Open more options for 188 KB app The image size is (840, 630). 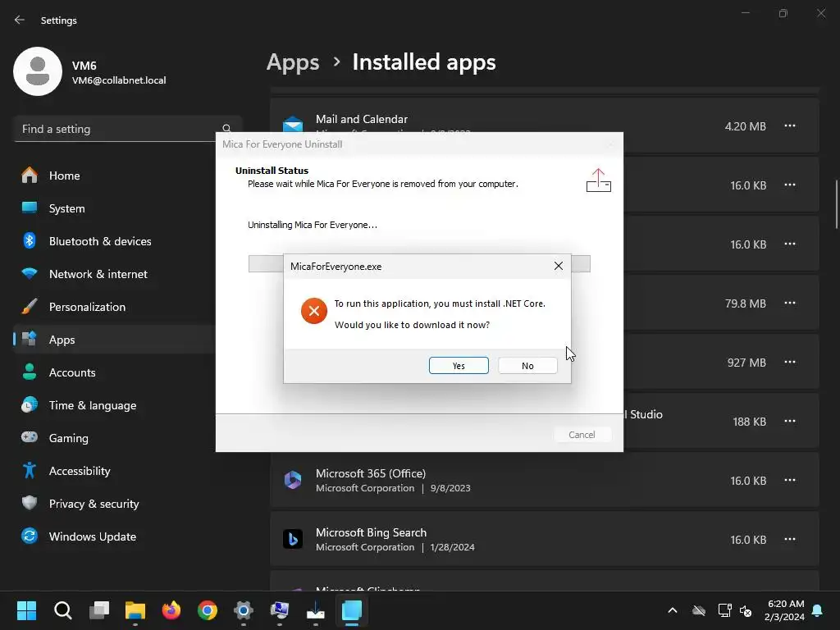[x=790, y=421]
